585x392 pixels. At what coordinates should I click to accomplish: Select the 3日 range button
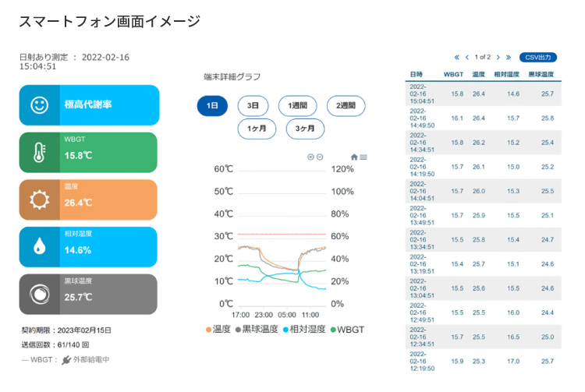[x=253, y=106]
